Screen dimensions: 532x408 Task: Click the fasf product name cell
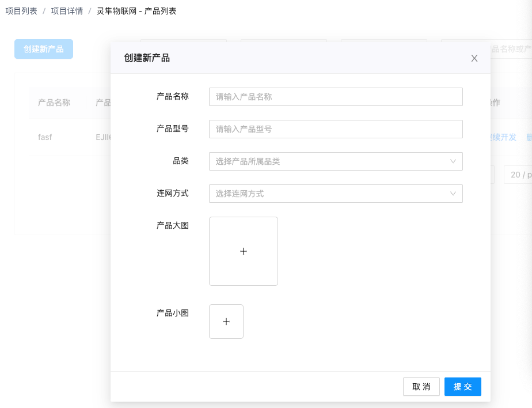pos(45,137)
